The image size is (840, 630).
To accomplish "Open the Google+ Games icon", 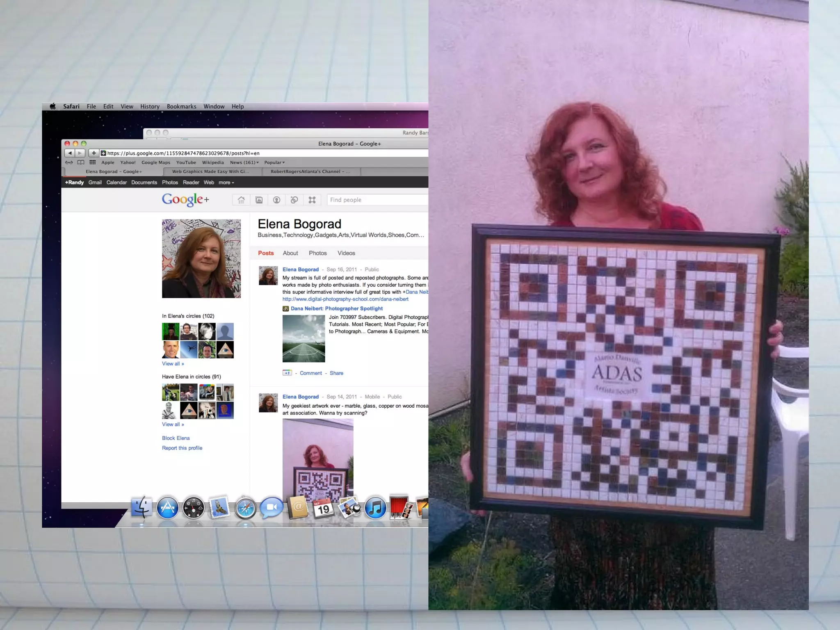I will 312,200.
